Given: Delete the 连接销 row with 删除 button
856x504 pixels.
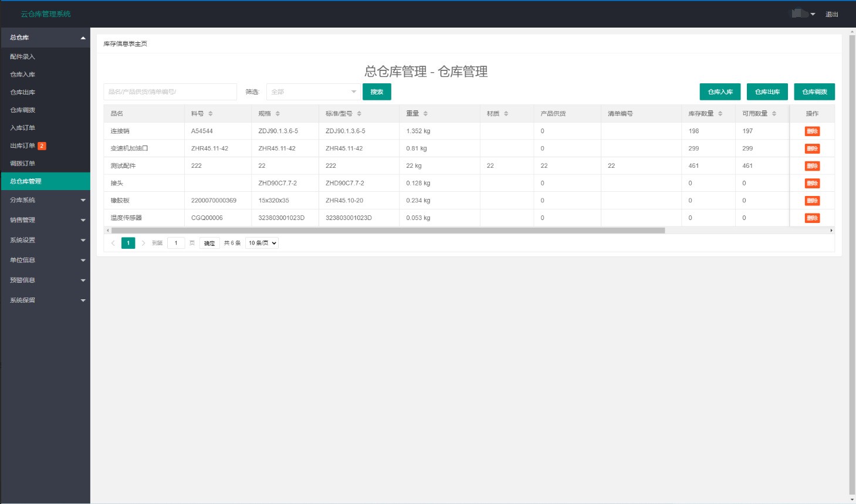Looking at the screenshot, I should coord(813,131).
